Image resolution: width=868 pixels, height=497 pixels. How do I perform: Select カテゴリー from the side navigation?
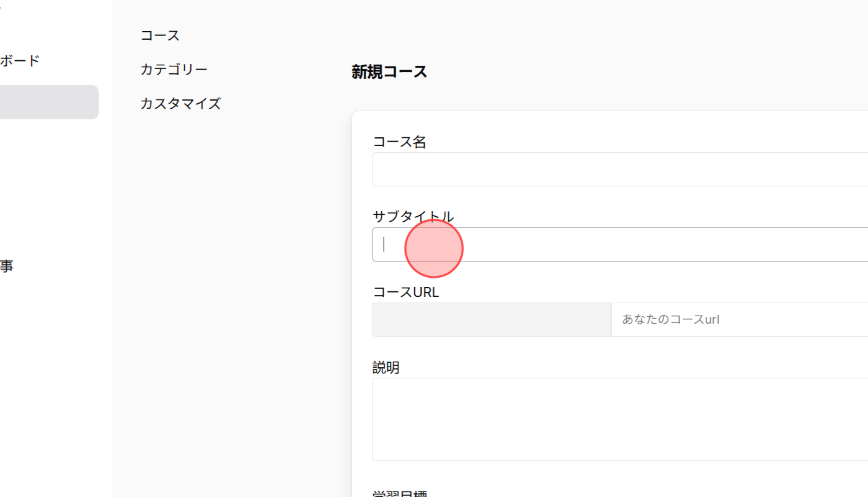point(174,68)
